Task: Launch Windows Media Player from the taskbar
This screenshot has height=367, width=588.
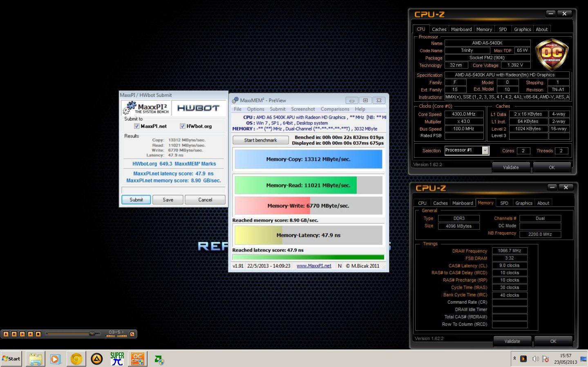Action: [56, 359]
